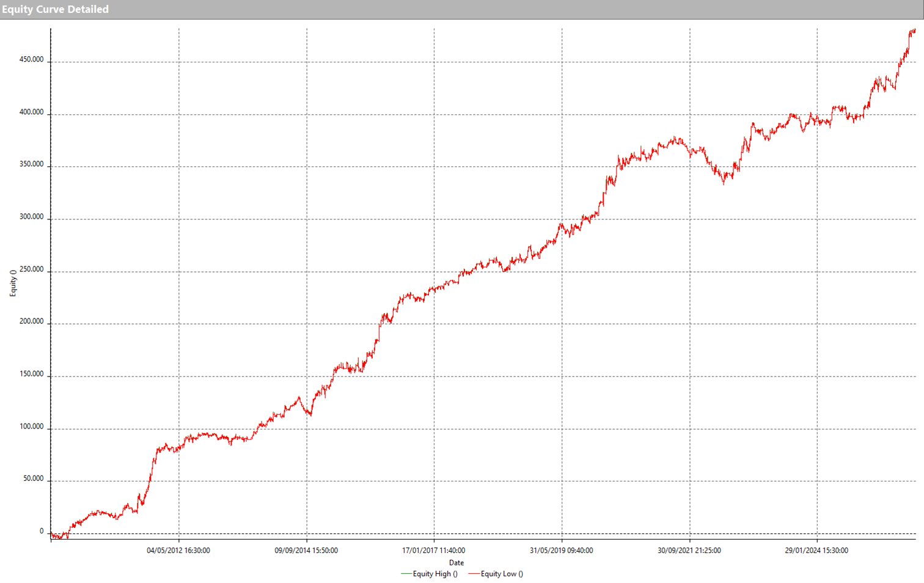Click the 09/09/2014 15:50:00 date label
The height and width of the screenshot is (583, 924).
tap(306, 551)
